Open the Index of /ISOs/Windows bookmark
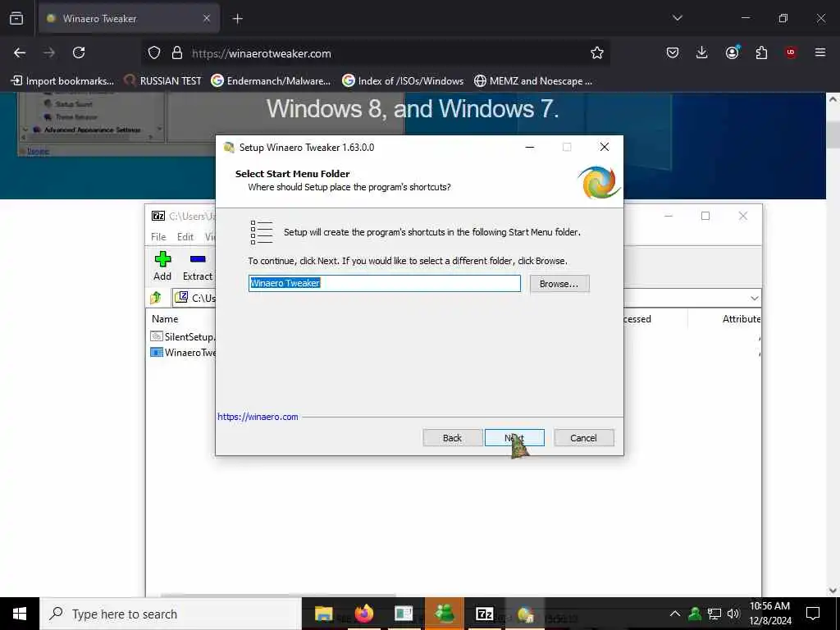 [x=403, y=81]
